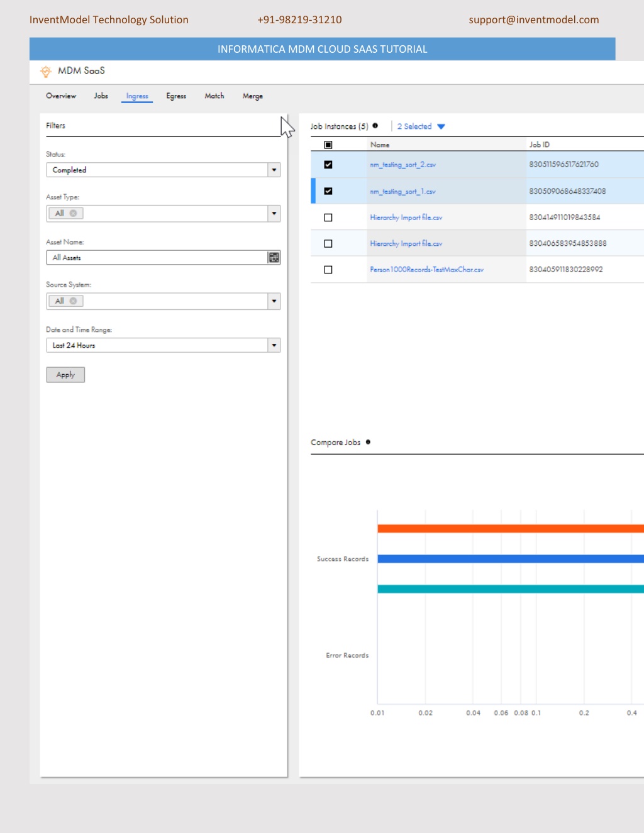Click Job ID 830509068648337408

coord(568,191)
